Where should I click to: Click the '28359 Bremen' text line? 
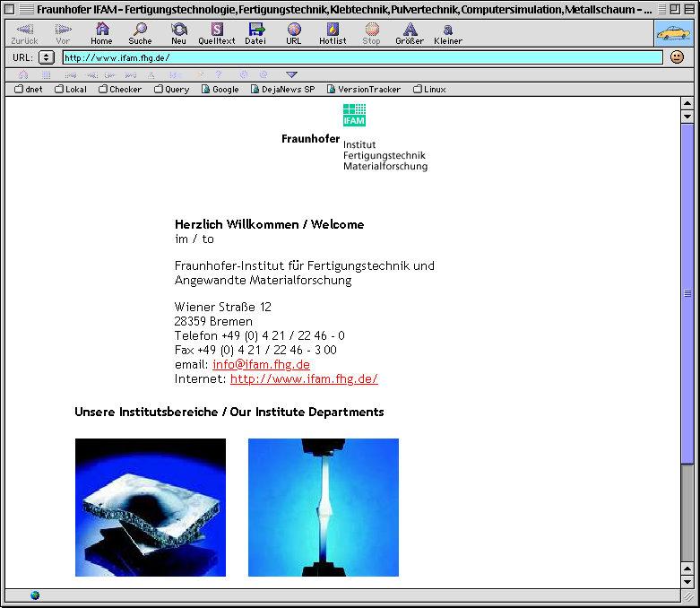pyautogui.click(x=213, y=321)
